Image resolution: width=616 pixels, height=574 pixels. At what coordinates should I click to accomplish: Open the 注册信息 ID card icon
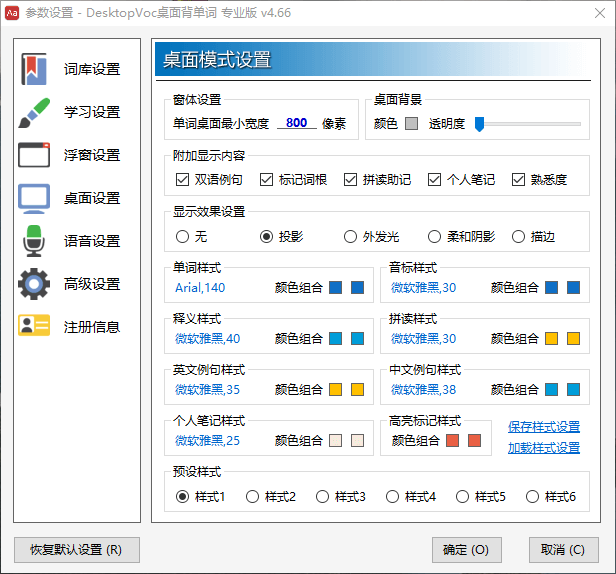[x=35, y=326]
